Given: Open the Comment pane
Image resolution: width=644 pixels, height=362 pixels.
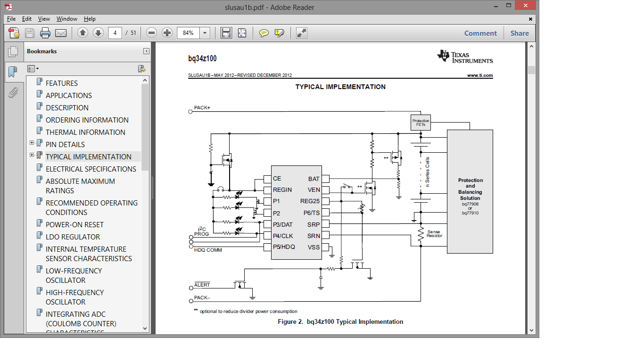Looking at the screenshot, I should click(480, 33).
